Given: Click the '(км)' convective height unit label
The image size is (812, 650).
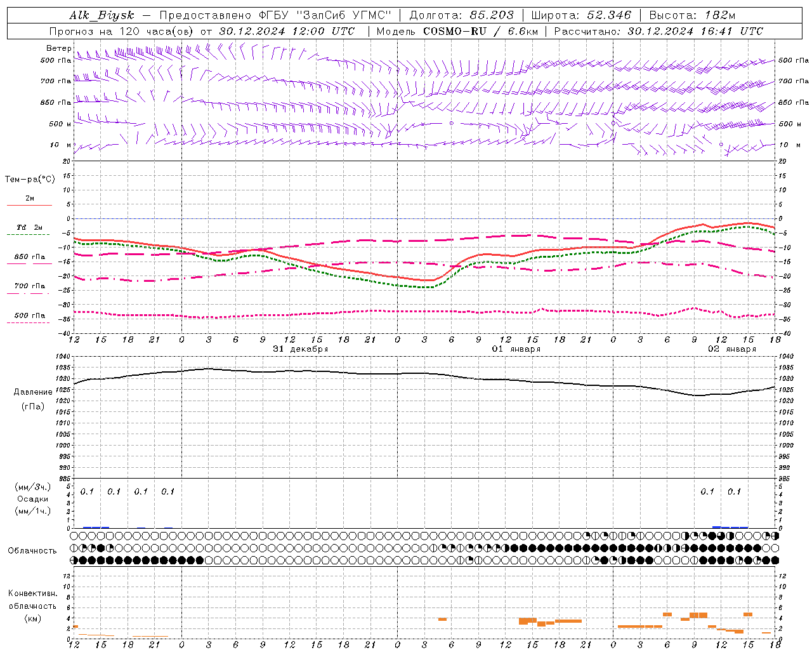Looking at the screenshot, I should (33, 618).
